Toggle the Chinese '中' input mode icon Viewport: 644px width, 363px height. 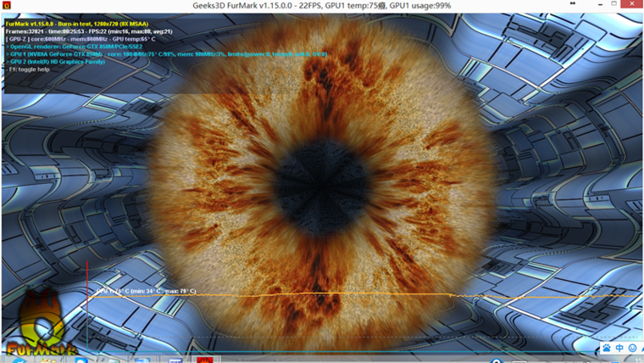(619, 349)
